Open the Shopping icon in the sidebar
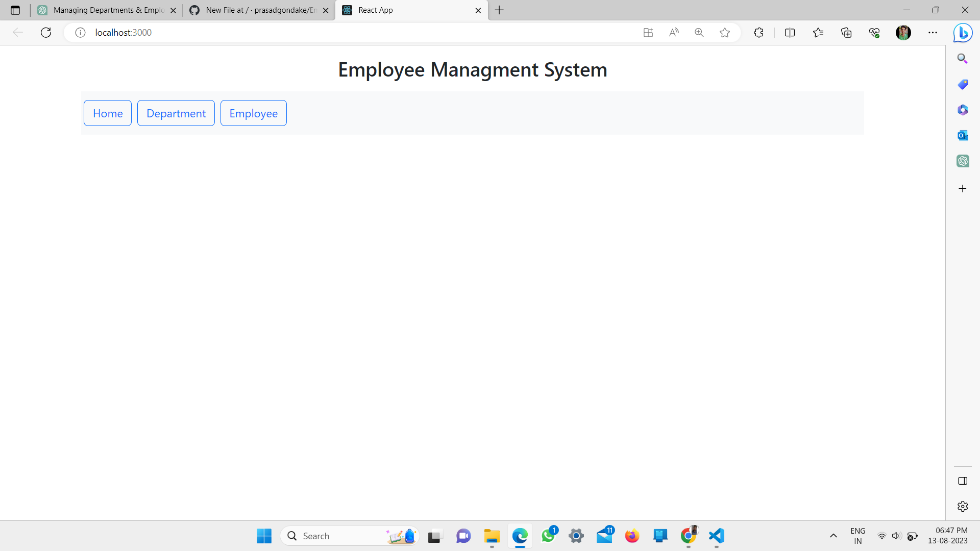The image size is (980, 551). 963,84
